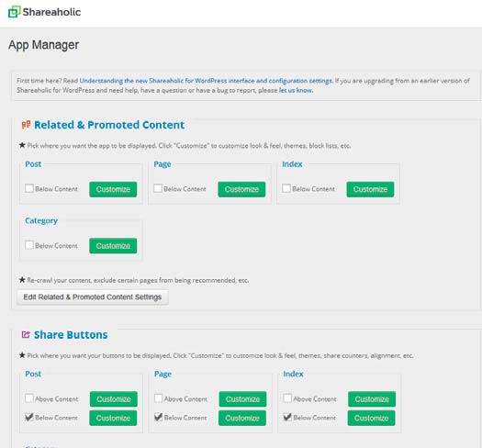
Task: Check Above Content for Share Buttons Index
Action: (x=287, y=398)
